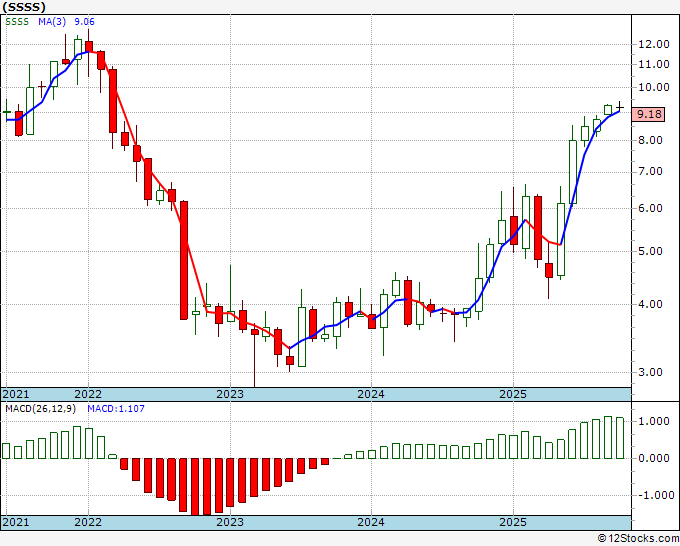Click 2021 on the MACD timeline

tap(16, 522)
